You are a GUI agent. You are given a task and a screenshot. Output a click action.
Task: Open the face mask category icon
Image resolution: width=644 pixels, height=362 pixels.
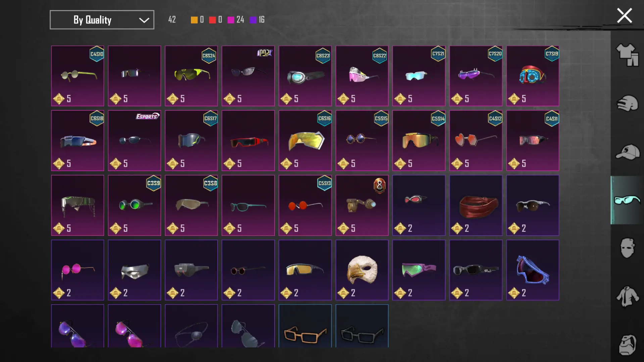click(627, 248)
